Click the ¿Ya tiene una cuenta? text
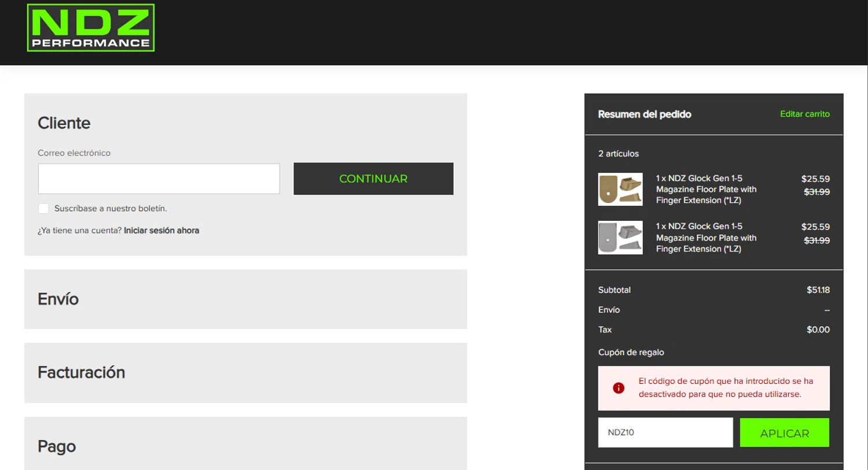Viewport: 868px width, 470px height. (79, 230)
